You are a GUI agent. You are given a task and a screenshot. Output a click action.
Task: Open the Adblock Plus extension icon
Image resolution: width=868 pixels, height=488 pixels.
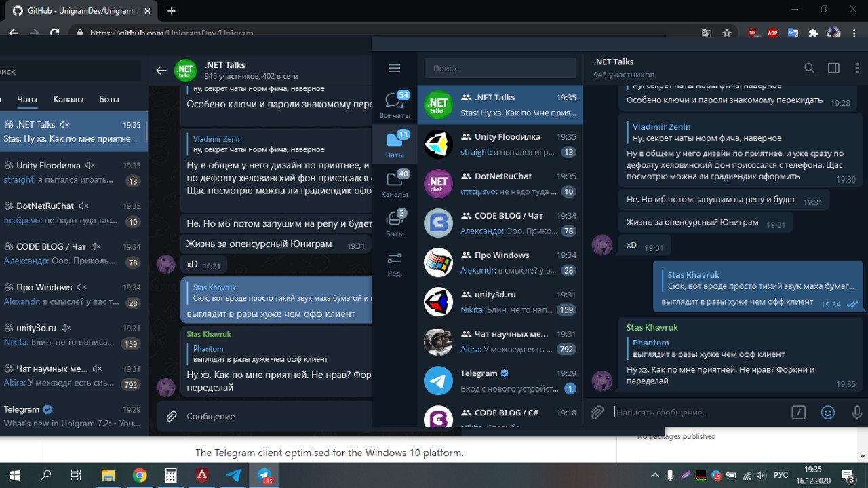[x=772, y=33]
